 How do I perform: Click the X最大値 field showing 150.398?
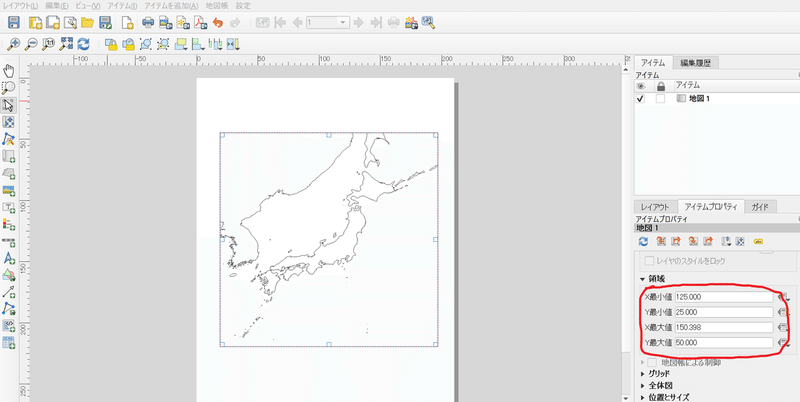tap(724, 327)
